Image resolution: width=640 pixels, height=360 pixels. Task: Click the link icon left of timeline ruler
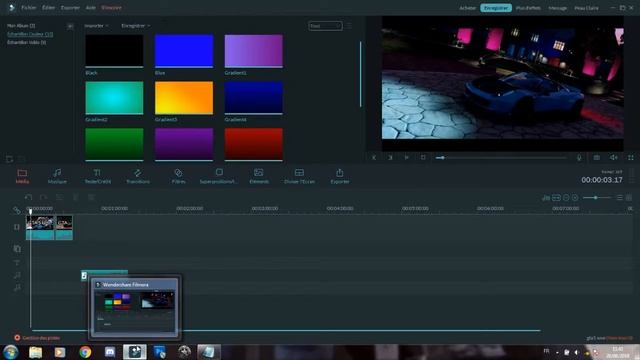tap(16, 210)
